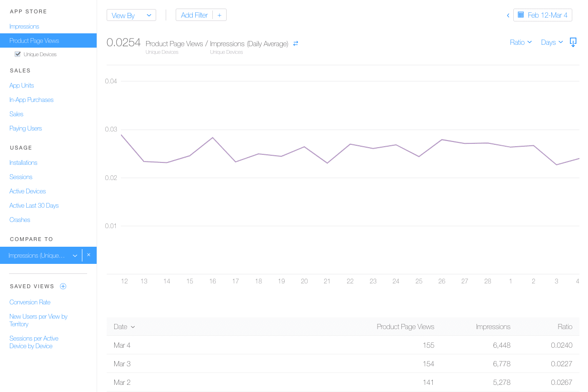588x392 pixels.
Task: Open the Ratio dropdown
Action: 520,42
